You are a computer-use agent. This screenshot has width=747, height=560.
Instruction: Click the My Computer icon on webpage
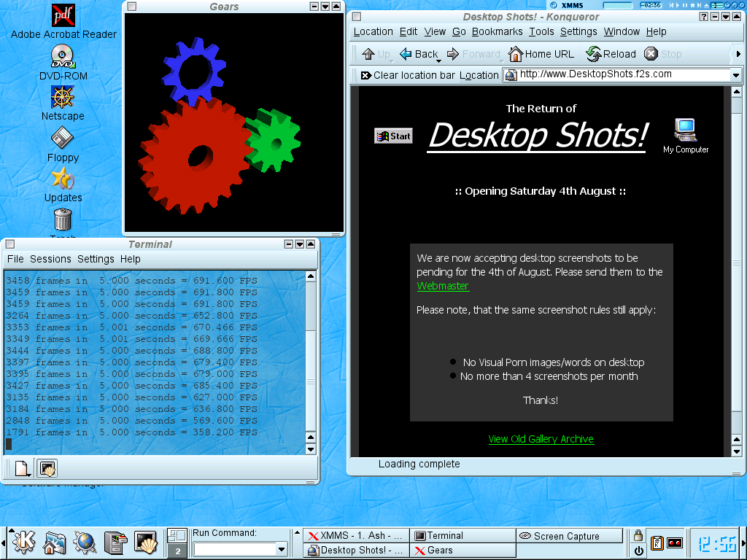[685, 130]
